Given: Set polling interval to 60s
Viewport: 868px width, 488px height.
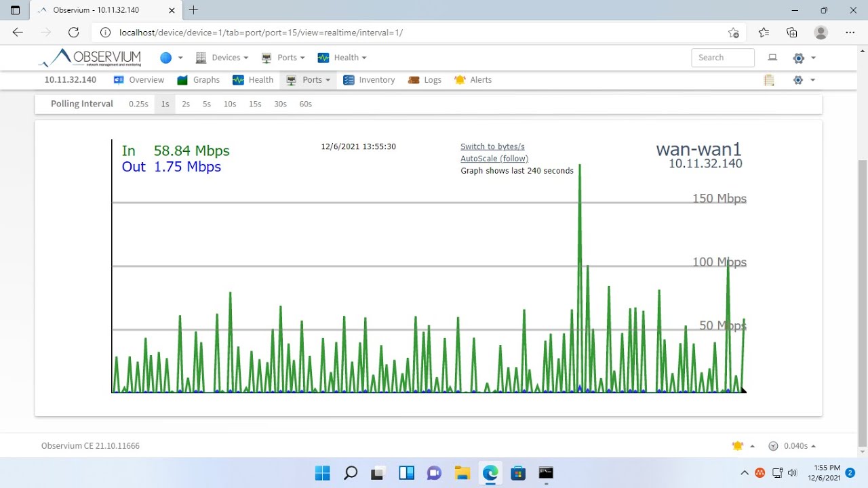Looking at the screenshot, I should (306, 104).
